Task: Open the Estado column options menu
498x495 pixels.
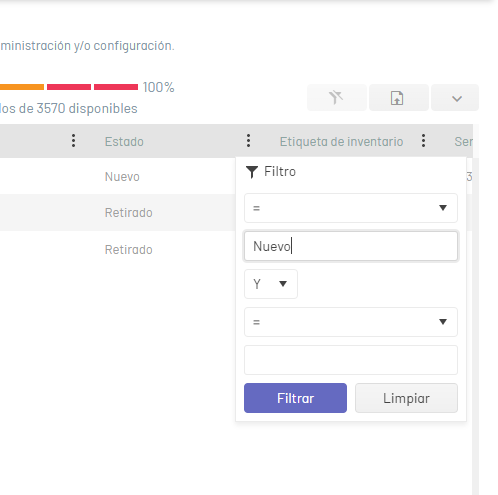Action: pyautogui.click(x=248, y=141)
